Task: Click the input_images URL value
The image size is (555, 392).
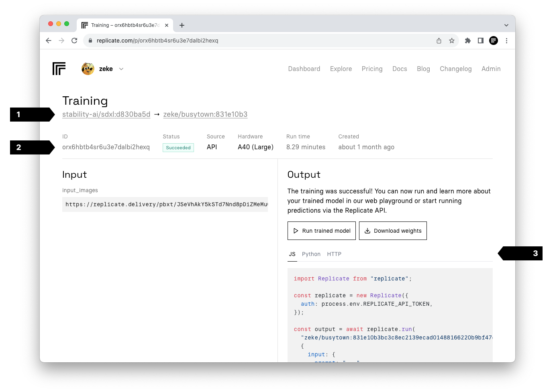Action: (165, 204)
